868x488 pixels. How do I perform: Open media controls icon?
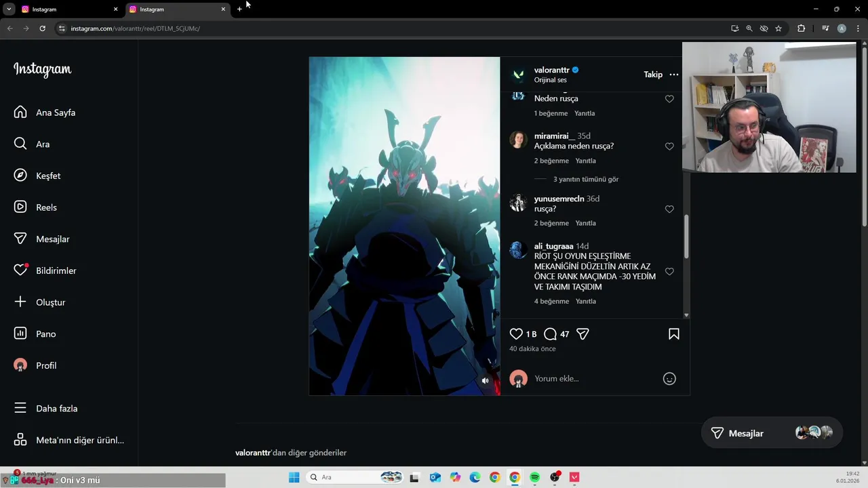(825, 28)
